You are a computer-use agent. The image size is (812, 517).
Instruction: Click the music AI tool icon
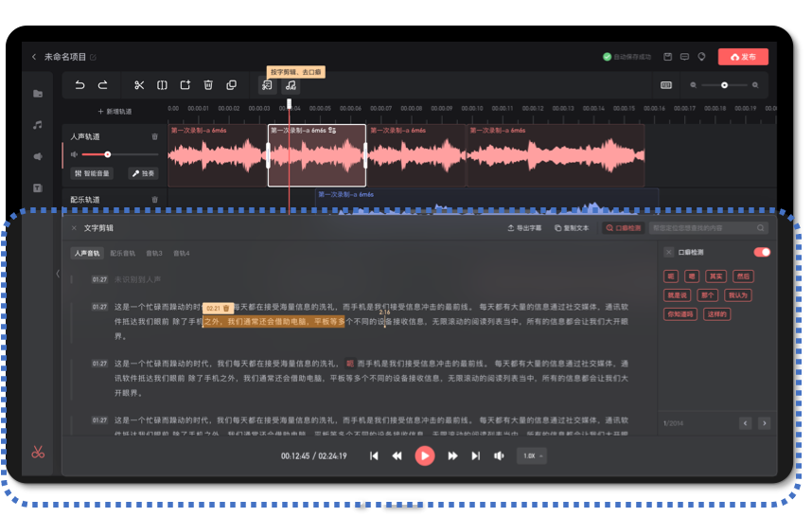pyautogui.click(x=291, y=85)
